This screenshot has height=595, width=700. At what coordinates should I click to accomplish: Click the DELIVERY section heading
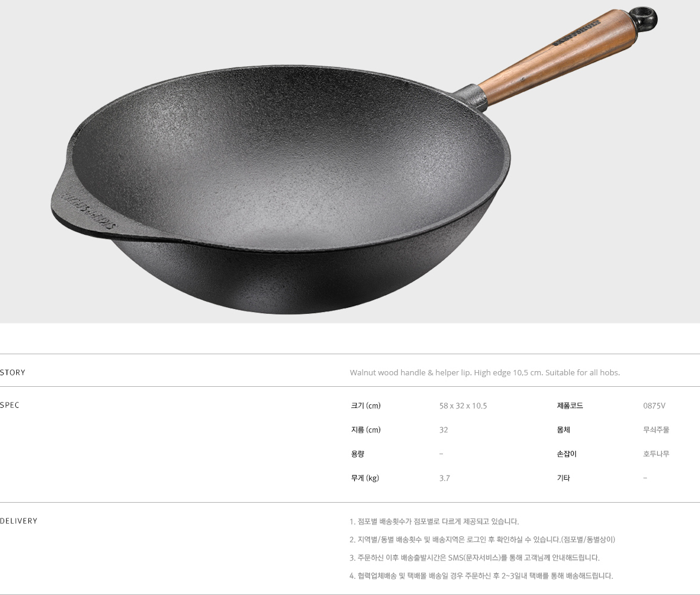pyautogui.click(x=19, y=521)
